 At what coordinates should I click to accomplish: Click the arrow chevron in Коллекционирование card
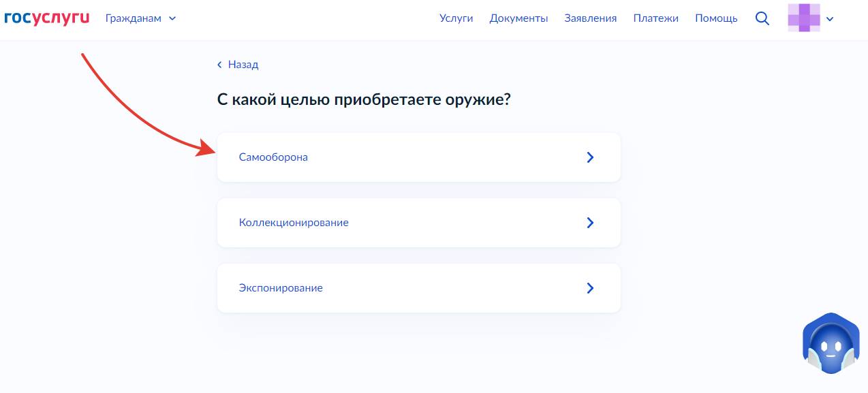590,223
